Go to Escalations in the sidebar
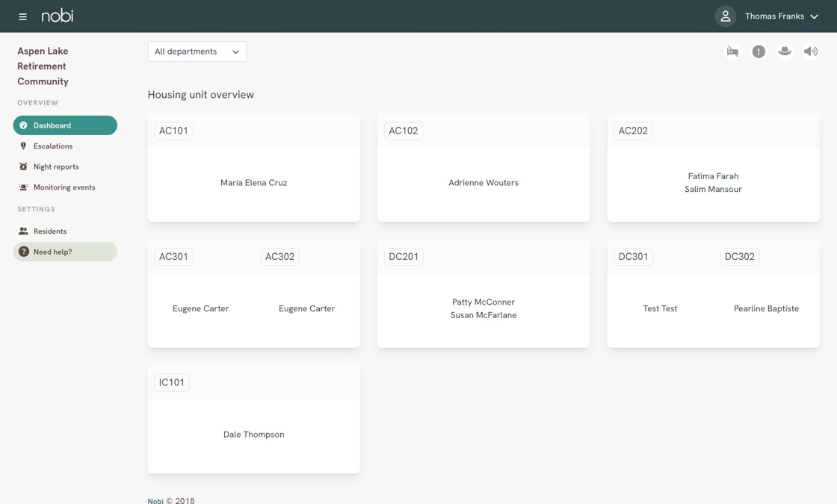 click(x=53, y=146)
